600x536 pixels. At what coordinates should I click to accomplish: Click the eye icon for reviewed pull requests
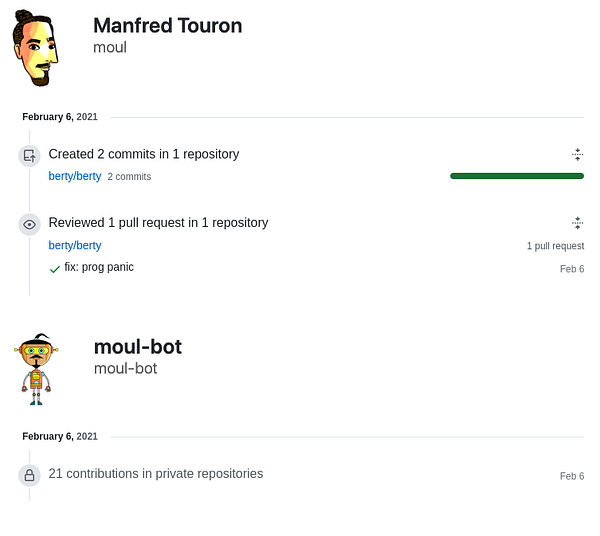click(29, 224)
